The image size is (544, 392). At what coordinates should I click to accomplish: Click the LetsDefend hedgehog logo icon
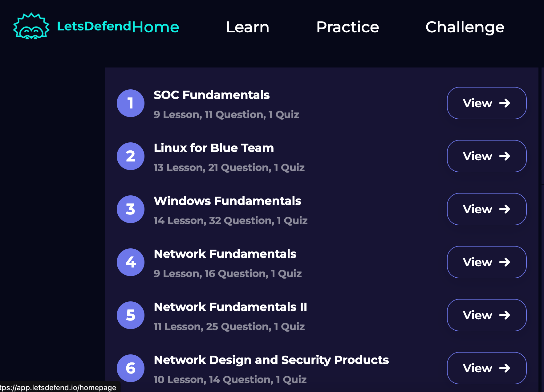[x=31, y=26]
